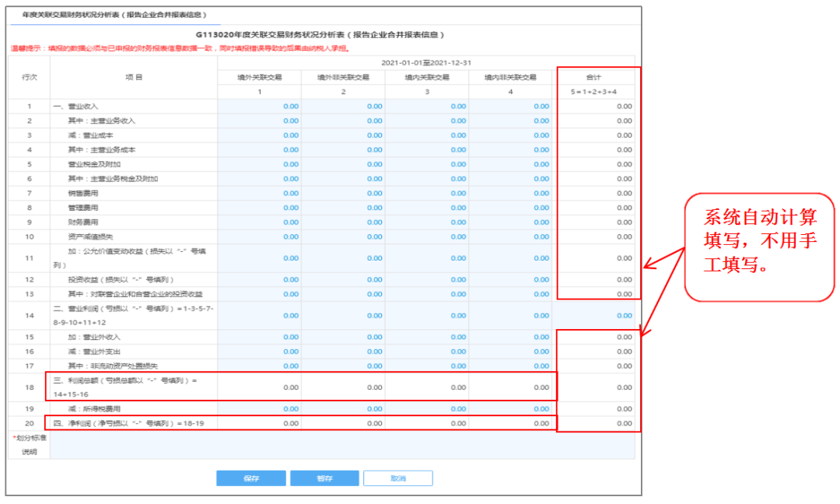Edit 营业外收入 境内非关联交易 cell

[x=510, y=337]
